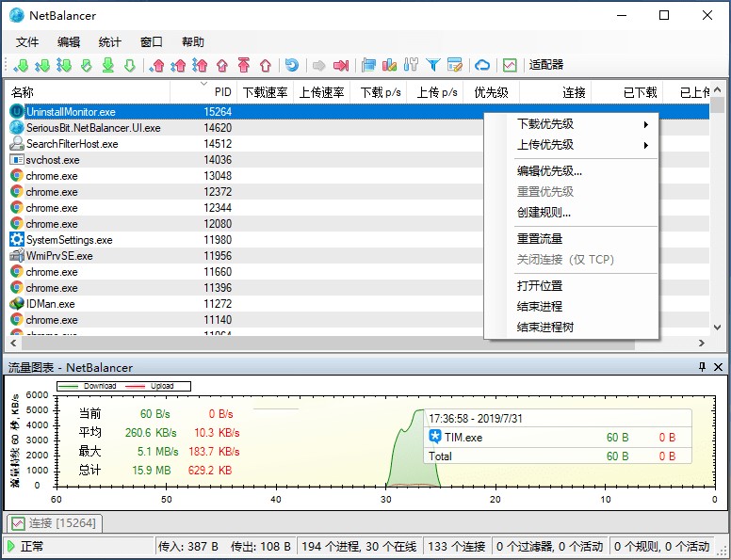Select 结束进程 in context menu
The width and height of the screenshot is (731, 560).
(x=572, y=307)
